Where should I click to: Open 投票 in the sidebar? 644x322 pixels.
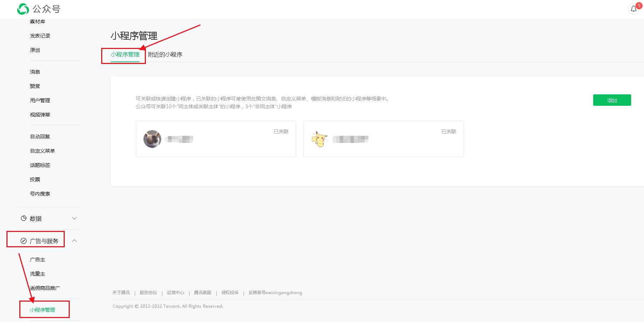[x=35, y=179]
